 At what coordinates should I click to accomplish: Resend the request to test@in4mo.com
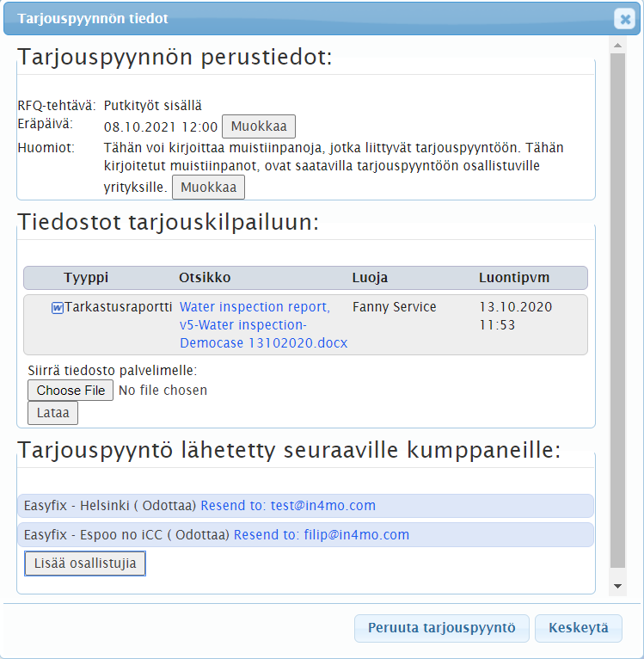coord(288,506)
